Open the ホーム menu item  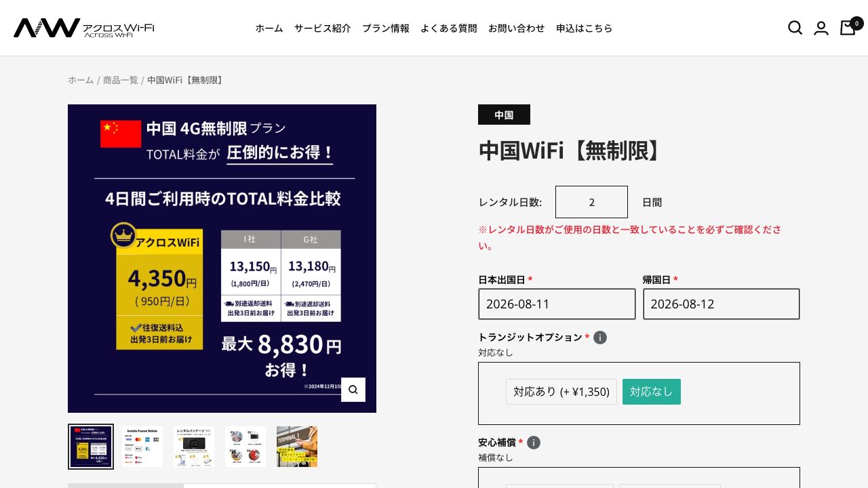click(269, 28)
